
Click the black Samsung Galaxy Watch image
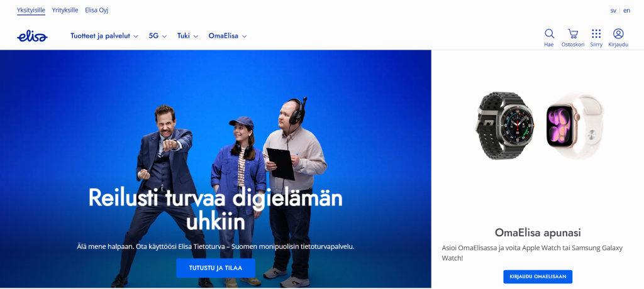tap(506, 125)
